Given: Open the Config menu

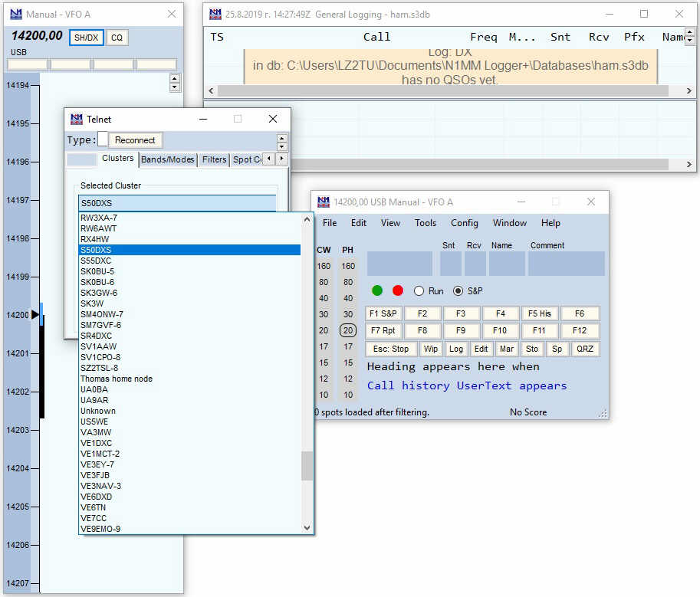Looking at the screenshot, I should pyautogui.click(x=464, y=223).
